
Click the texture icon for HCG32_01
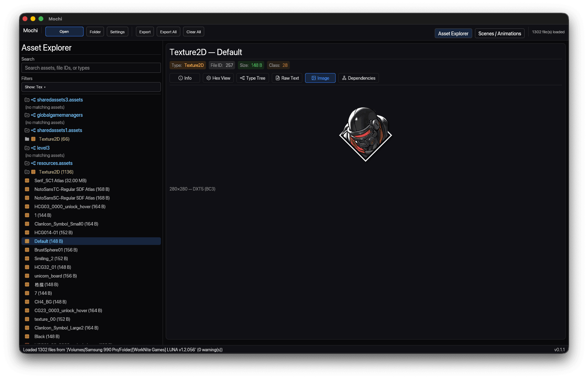(x=27, y=267)
